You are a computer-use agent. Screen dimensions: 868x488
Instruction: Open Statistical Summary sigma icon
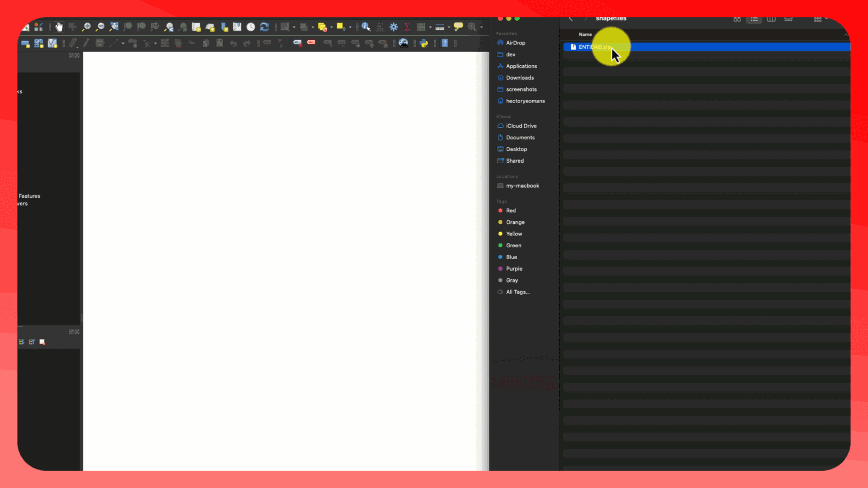click(x=407, y=27)
